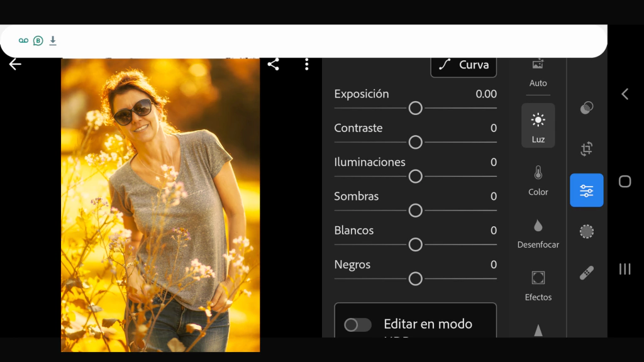Select the healing bandage tool
Screen dimensions: 644x362
click(586, 273)
